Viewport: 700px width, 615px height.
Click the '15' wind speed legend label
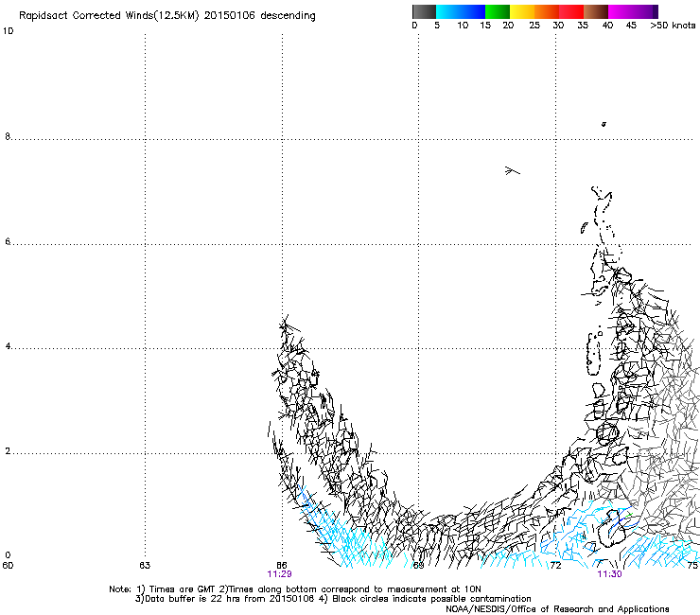485,26
